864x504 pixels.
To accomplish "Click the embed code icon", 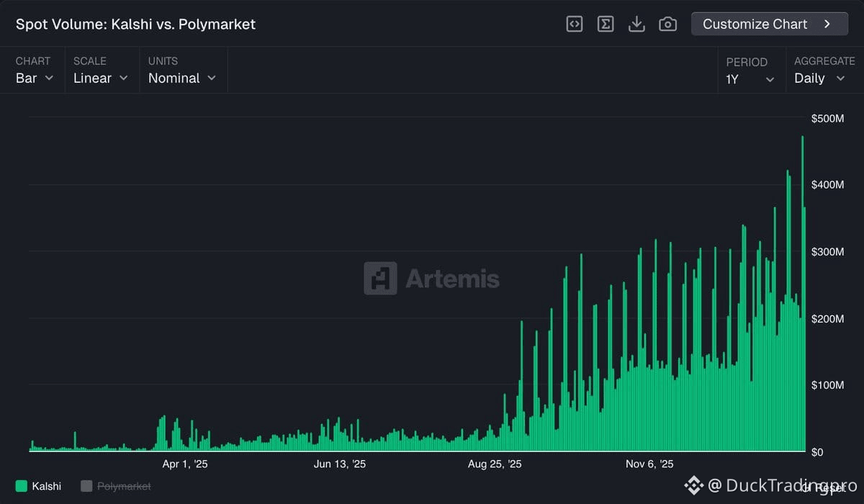I will click(574, 24).
